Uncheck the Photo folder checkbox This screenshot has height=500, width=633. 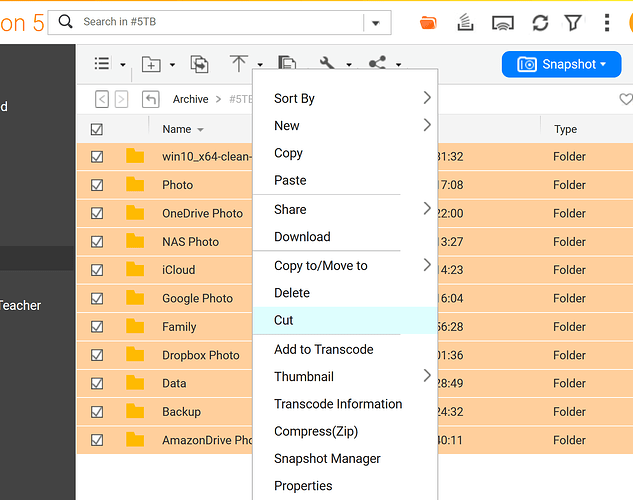point(97,185)
